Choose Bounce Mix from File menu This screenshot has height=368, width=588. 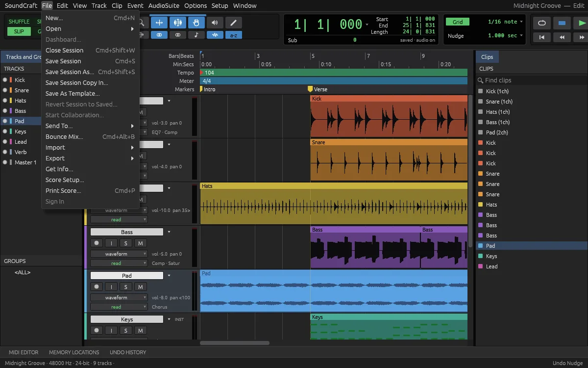click(x=90, y=137)
